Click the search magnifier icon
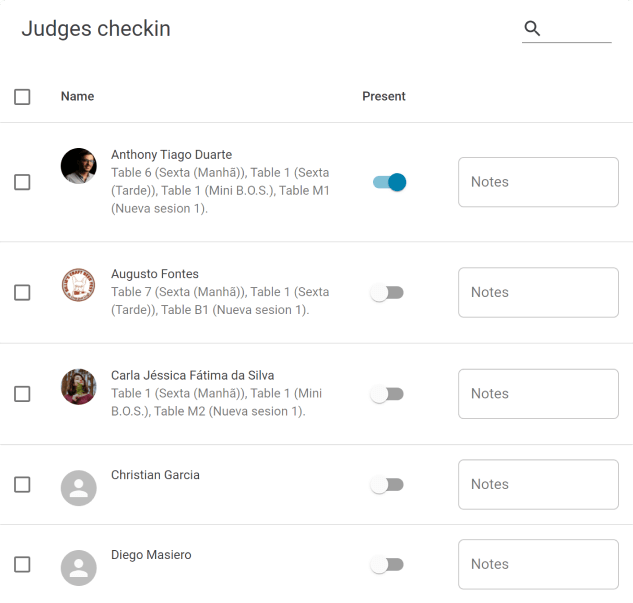Image resolution: width=633 pixels, height=603 pixels. [x=532, y=28]
